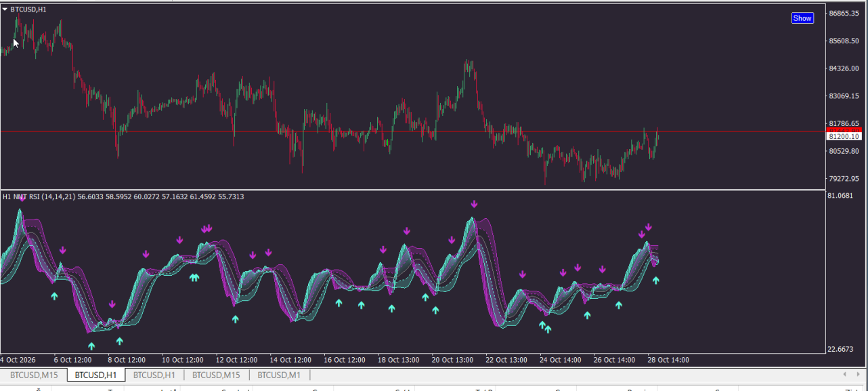Click the 28 Oct 14:00 time label
The width and height of the screenshot is (868, 391).
(x=670, y=360)
